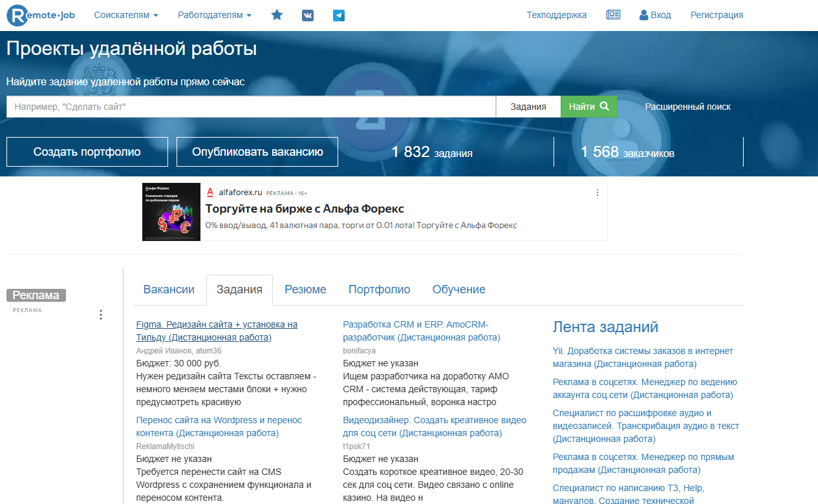Image resolution: width=818 pixels, height=504 pixels.
Task: Click the Вход login link
Action: click(x=655, y=15)
